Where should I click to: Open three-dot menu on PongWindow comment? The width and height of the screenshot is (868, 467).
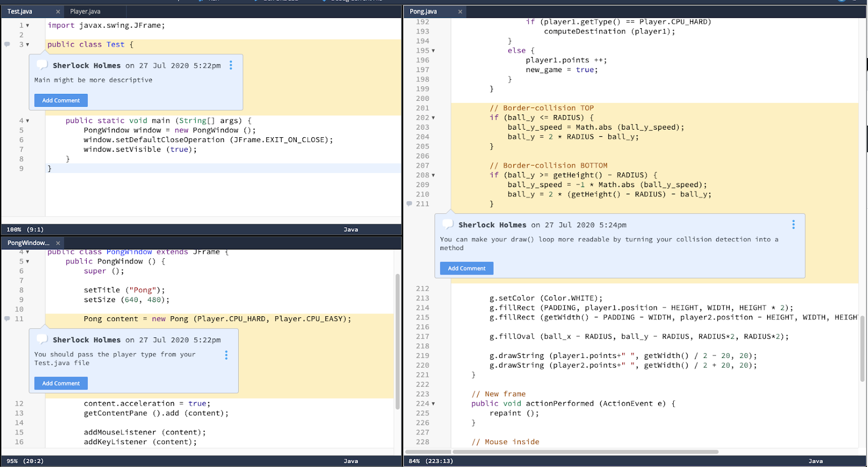coord(226,355)
